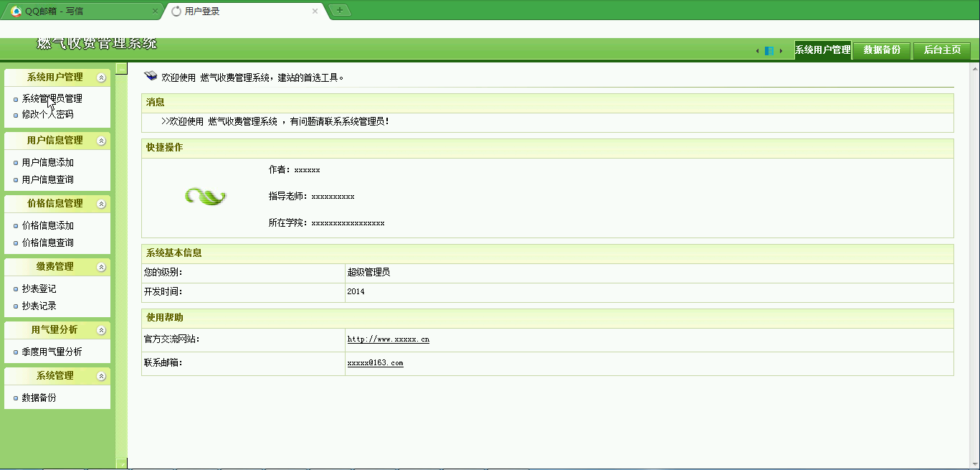This screenshot has width=980, height=470.
Task: Click the 联系邮箱 label
Action: point(163,363)
